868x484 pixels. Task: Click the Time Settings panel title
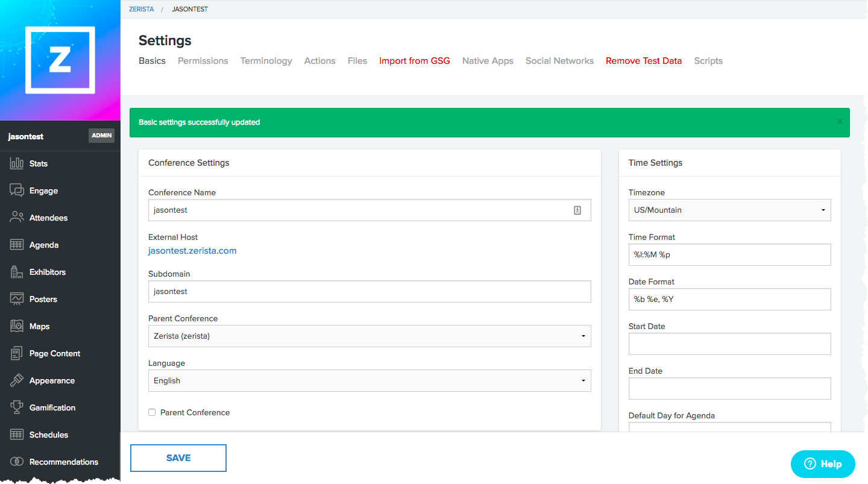point(656,163)
